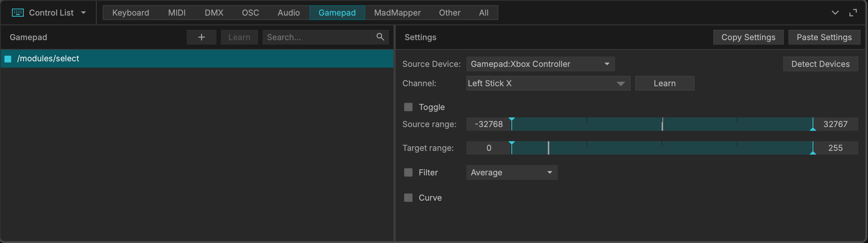Click the Learn button beside Search

(x=239, y=37)
